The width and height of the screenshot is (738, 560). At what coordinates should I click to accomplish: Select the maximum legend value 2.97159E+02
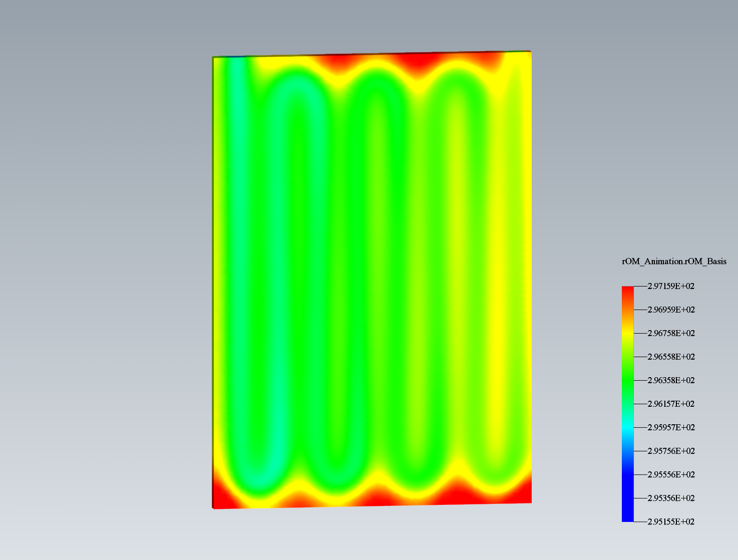click(671, 287)
